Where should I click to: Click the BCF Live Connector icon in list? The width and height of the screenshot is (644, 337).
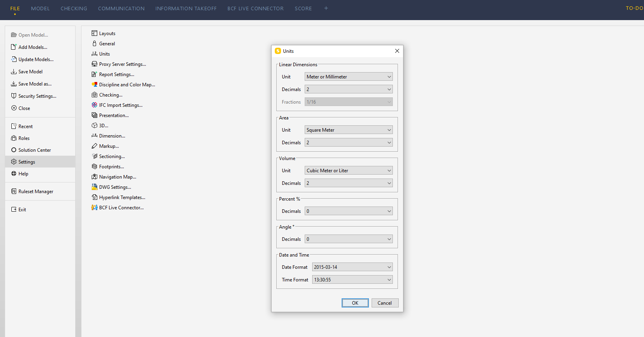click(94, 207)
